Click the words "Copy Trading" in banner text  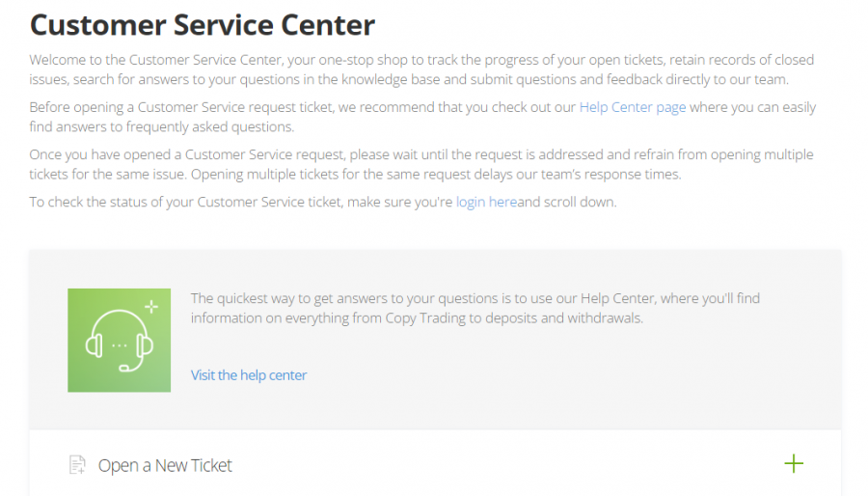pyautogui.click(x=427, y=317)
